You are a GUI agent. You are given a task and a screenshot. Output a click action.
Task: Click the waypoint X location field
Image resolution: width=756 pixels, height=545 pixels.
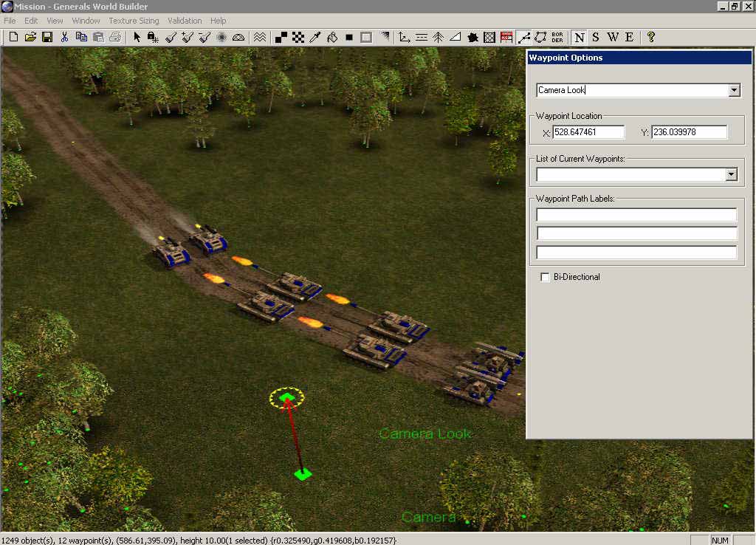tap(588, 132)
